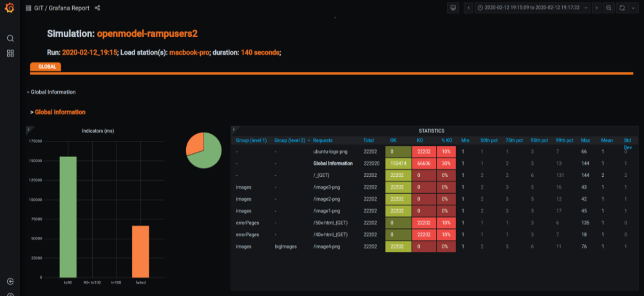Open the Dashboards grid icon in sidebar
Image resolution: width=644 pixels, height=296 pixels.
[x=10, y=53]
